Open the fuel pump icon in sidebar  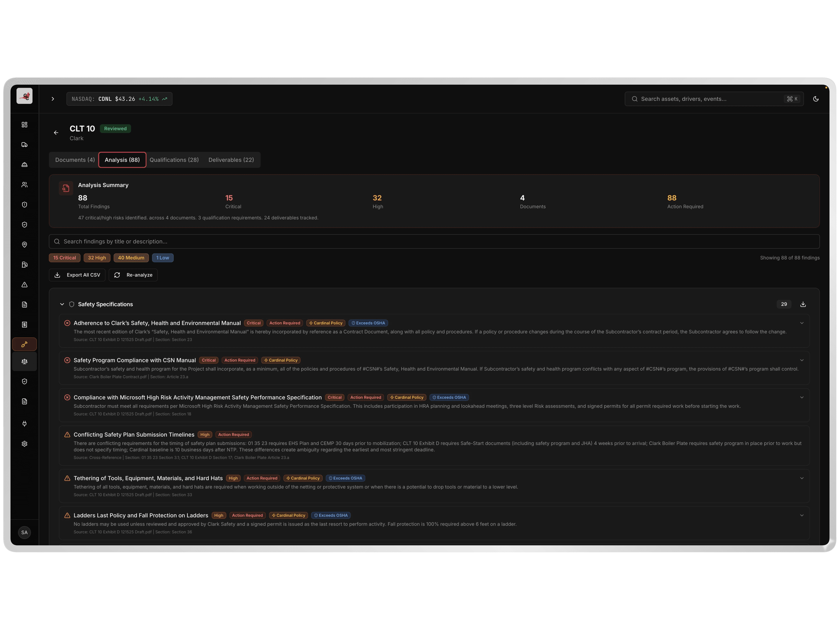24,265
